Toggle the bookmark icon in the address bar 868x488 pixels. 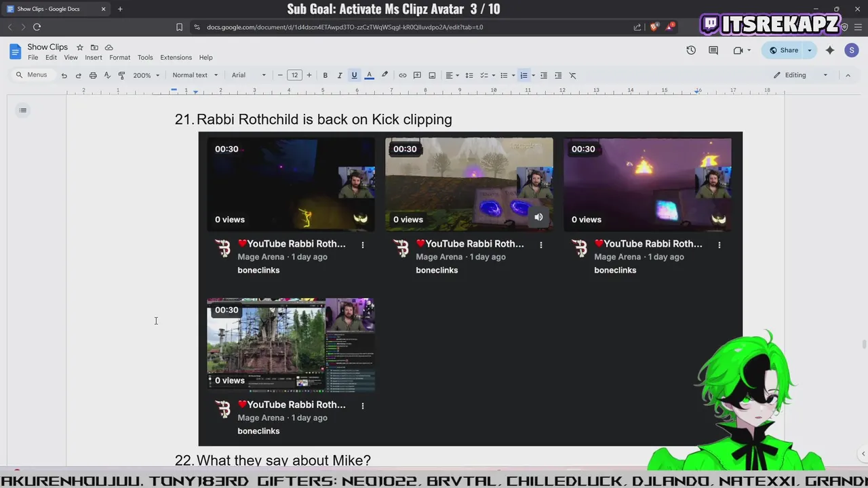pyautogui.click(x=179, y=27)
